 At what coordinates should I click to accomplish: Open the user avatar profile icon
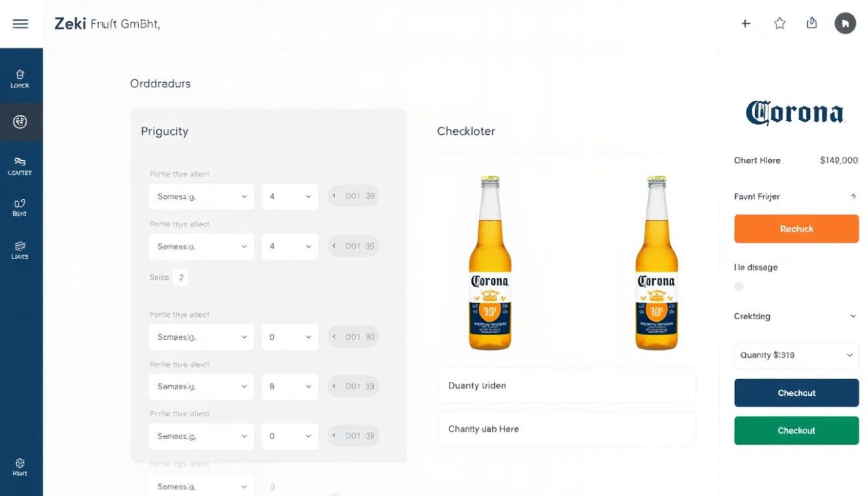coord(845,23)
